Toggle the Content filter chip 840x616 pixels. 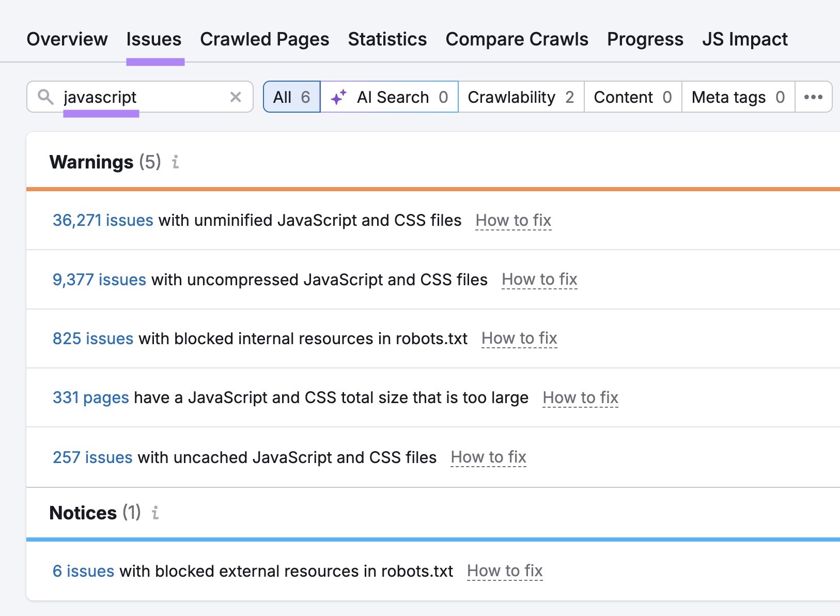pyautogui.click(x=631, y=97)
